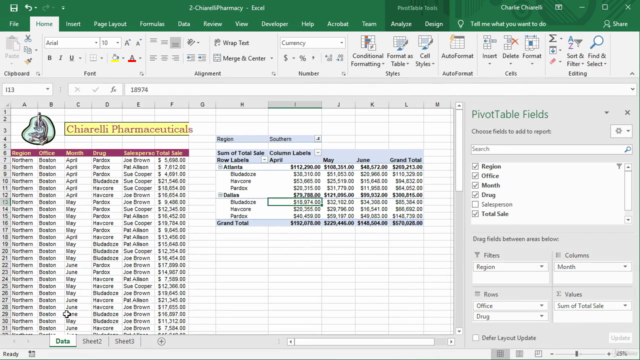Open Find & Select
Screen dimensions: 640x360
click(x=597, y=51)
